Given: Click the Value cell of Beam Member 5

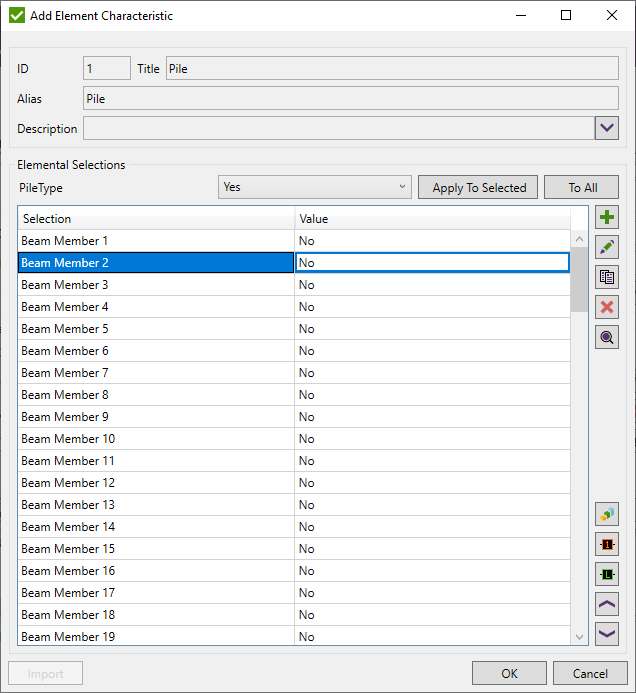Looking at the screenshot, I should [432, 329].
